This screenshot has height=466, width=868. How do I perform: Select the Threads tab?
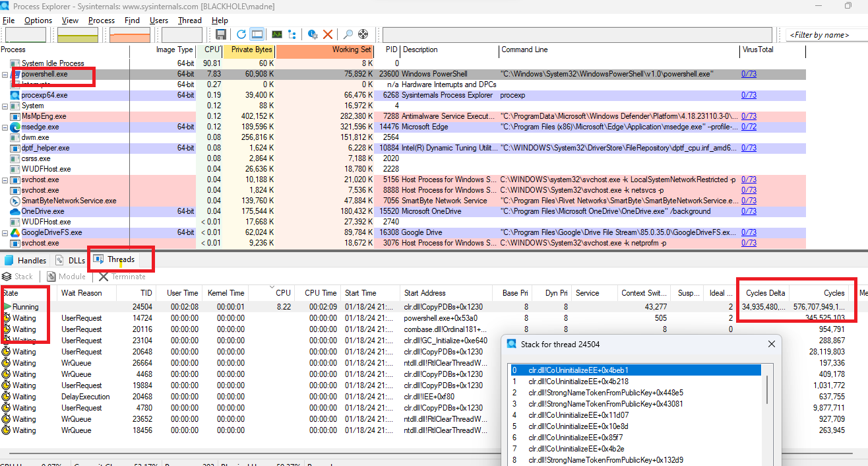pos(115,259)
